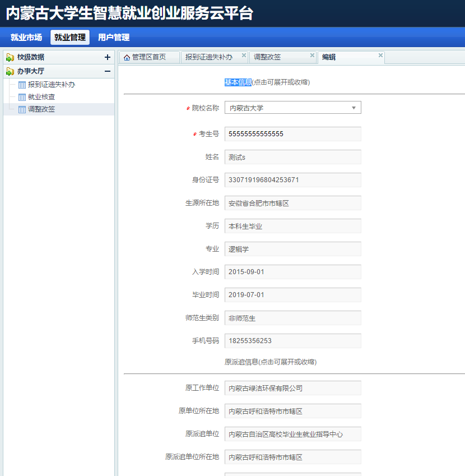Open the 就业市场 menu
Screen dimensions: 465x476
pos(26,38)
